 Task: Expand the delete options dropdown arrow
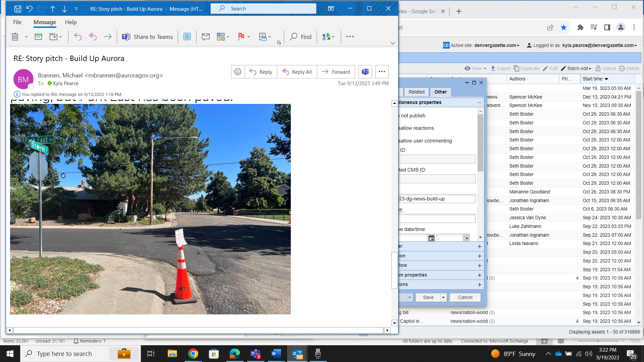(x=26, y=37)
